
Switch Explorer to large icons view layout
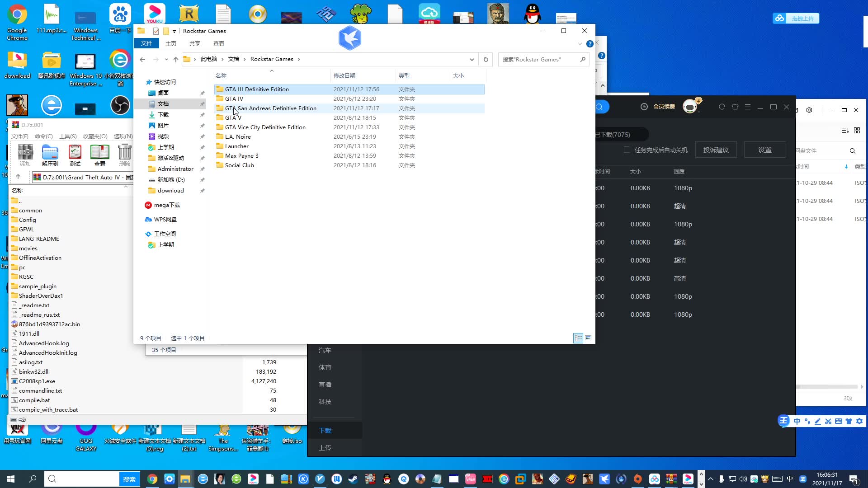[x=588, y=338]
